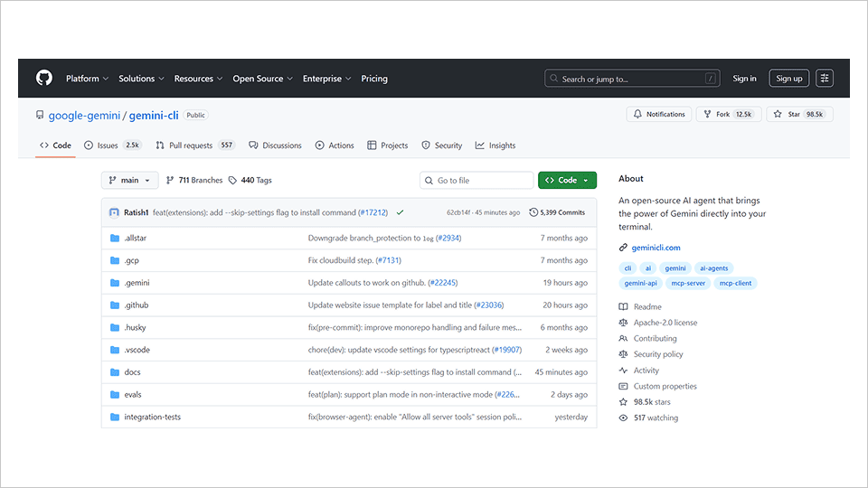
Task: Open the Platform dropdown menu
Action: coord(87,79)
